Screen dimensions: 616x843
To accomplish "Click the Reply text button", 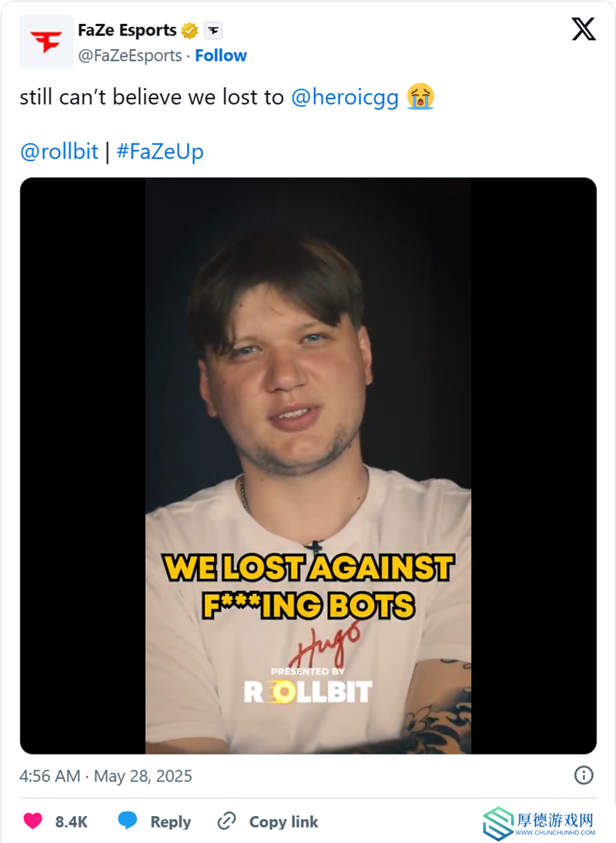I will coord(170,821).
